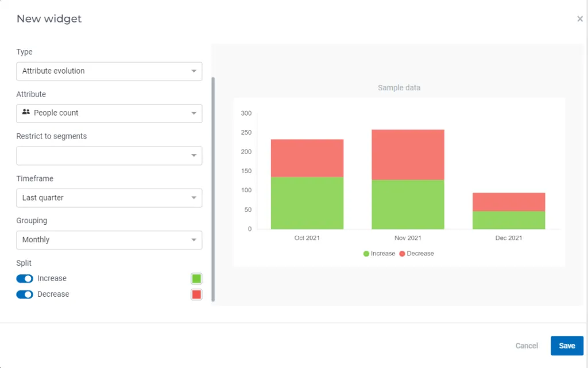Click the Grouping field label

(32, 221)
